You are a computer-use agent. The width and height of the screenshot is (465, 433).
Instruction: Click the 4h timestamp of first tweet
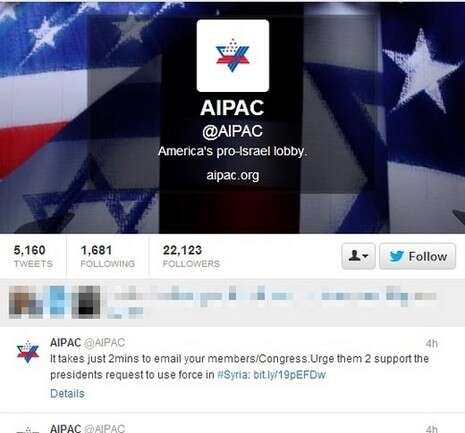click(x=432, y=343)
